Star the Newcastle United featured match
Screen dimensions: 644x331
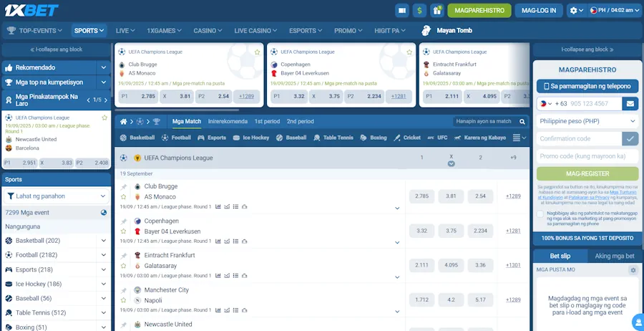coord(104,117)
